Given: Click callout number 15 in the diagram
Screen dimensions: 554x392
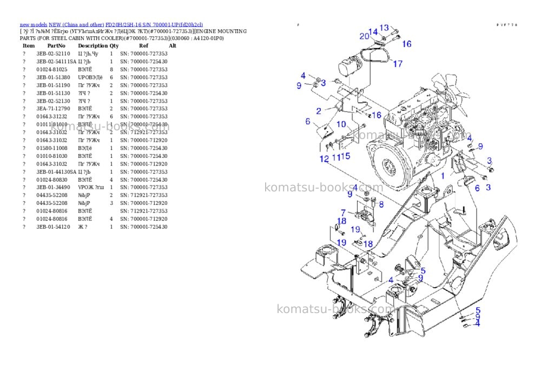Looking at the screenshot, I should [346, 156].
